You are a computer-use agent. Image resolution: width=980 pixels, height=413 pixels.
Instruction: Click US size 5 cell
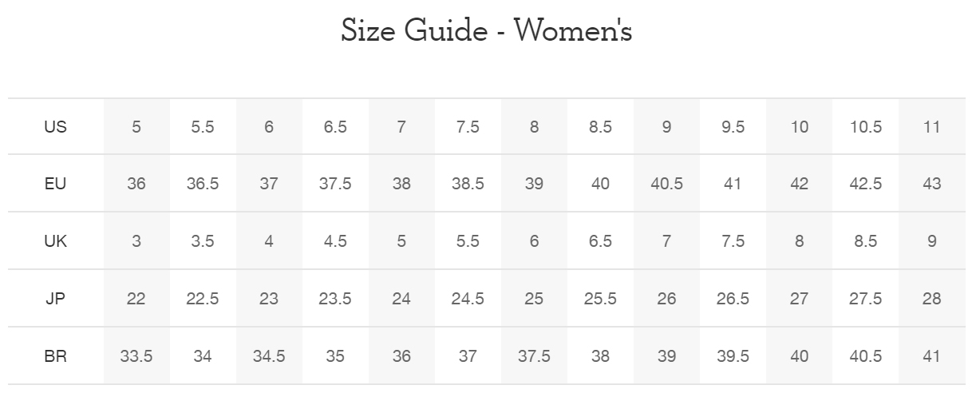point(136,126)
